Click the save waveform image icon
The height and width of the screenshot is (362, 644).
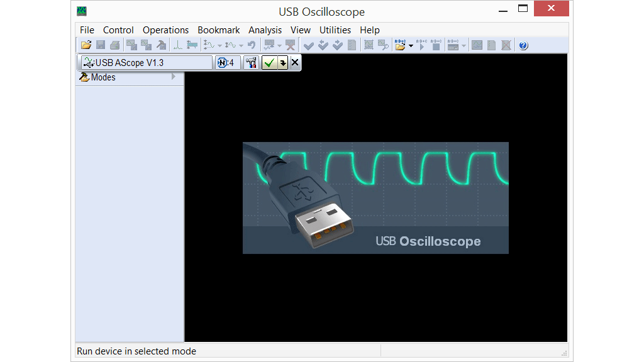coord(132,45)
